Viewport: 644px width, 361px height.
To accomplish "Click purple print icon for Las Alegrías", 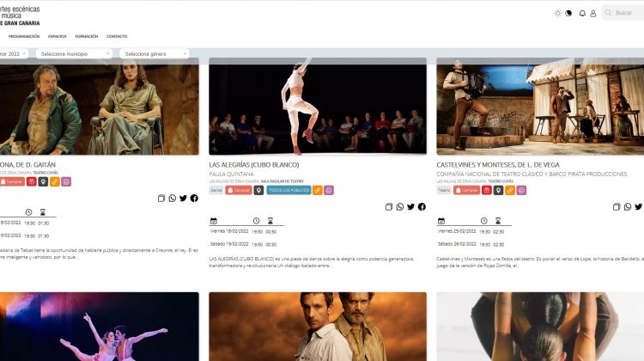I will coord(328,190).
